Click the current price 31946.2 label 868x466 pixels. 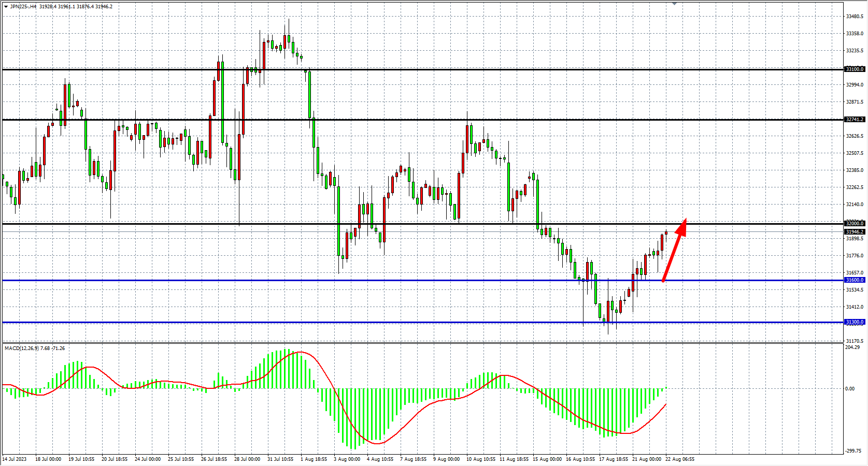[x=855, y=232]
